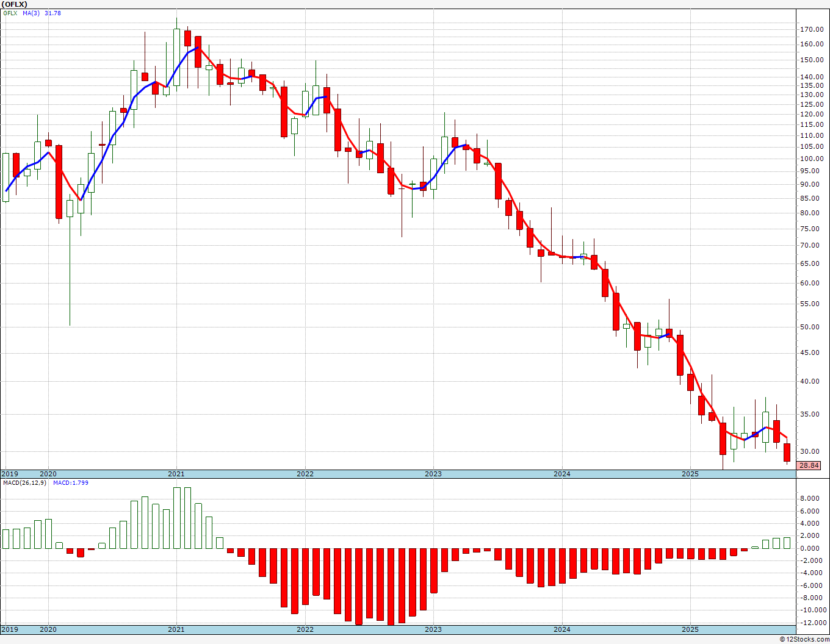Click the 31.78 moving average value

point(52,13)
